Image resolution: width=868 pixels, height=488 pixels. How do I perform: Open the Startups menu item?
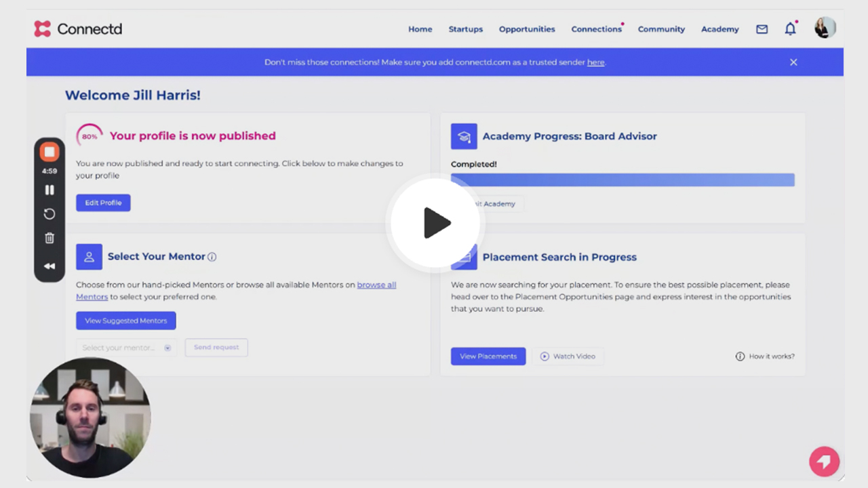pyautogui.click(x=465, y=29)
